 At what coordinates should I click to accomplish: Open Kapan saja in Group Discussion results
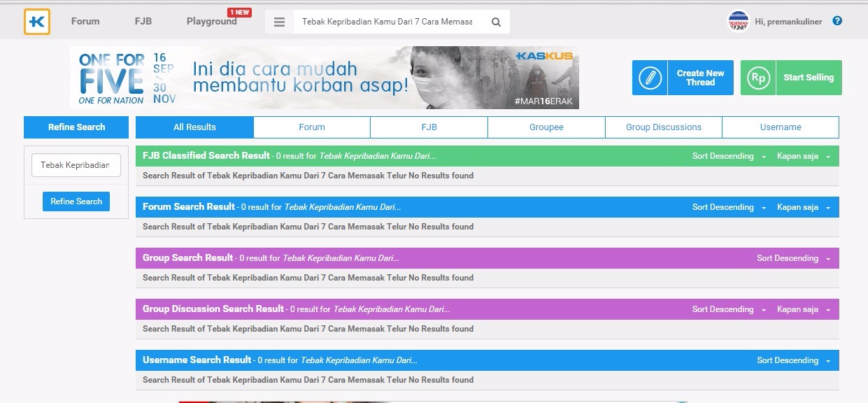803,310
